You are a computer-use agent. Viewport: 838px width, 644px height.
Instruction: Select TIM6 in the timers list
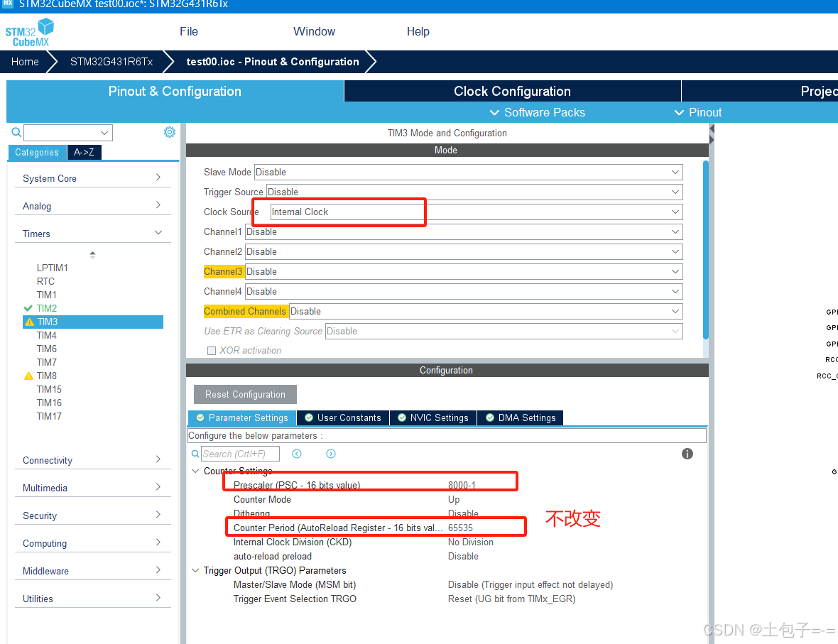46,349
